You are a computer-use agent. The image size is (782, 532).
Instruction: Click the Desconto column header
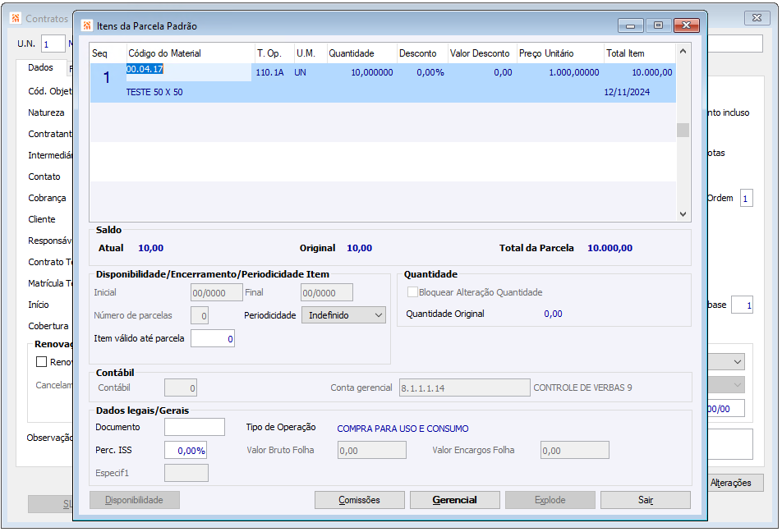[x=422, y=53]
